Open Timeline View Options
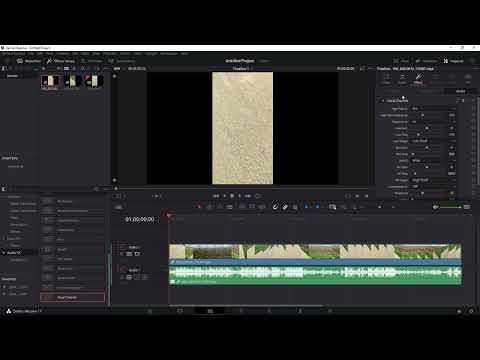 (x=118, y=207)
